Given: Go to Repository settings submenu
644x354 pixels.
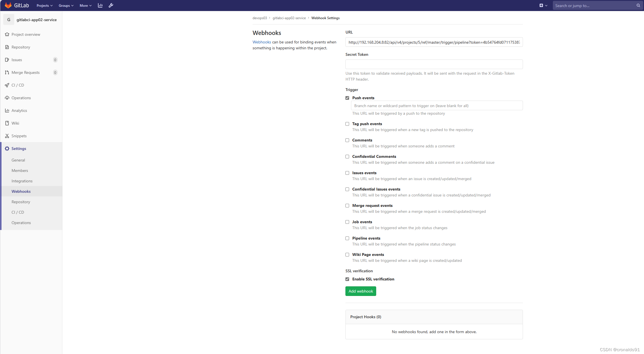Looking at the screenshot, I should coord(21,202).
